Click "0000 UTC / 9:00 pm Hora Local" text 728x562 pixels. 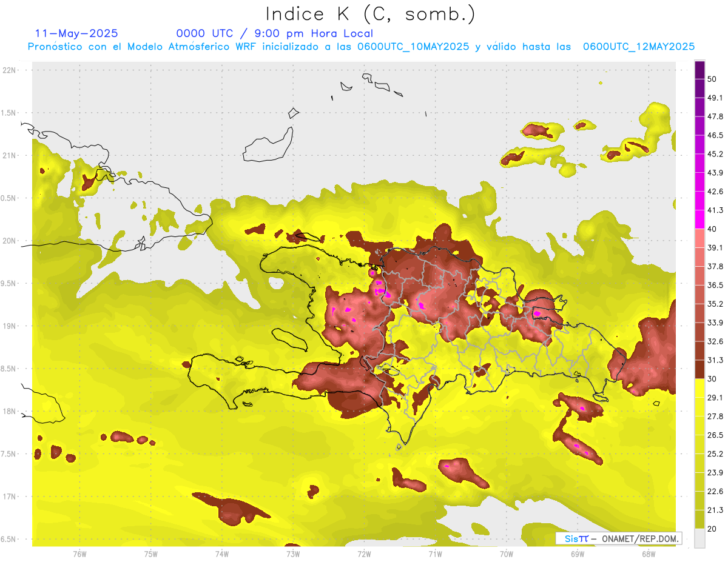coord(275,33)
